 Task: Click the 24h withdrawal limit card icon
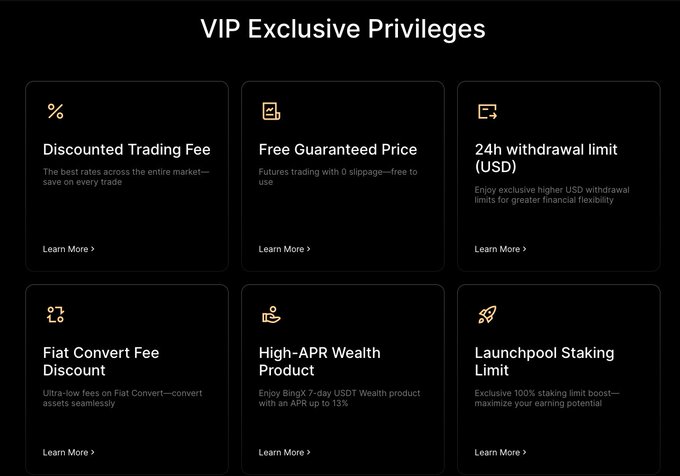pos(487,111)
